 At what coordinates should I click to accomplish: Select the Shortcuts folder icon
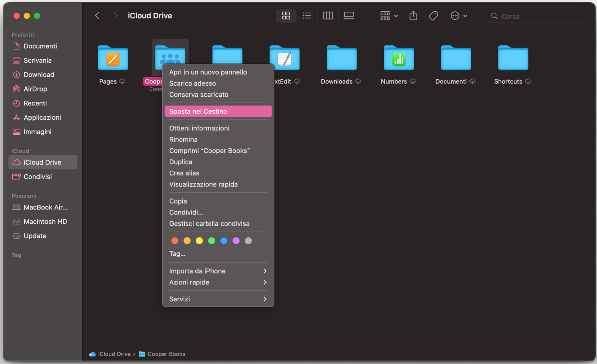pos(513,58)
